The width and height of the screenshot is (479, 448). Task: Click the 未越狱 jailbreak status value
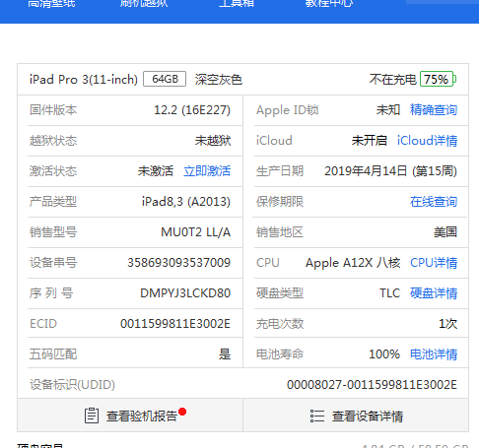pyautogui.click(x=213, y=141)
